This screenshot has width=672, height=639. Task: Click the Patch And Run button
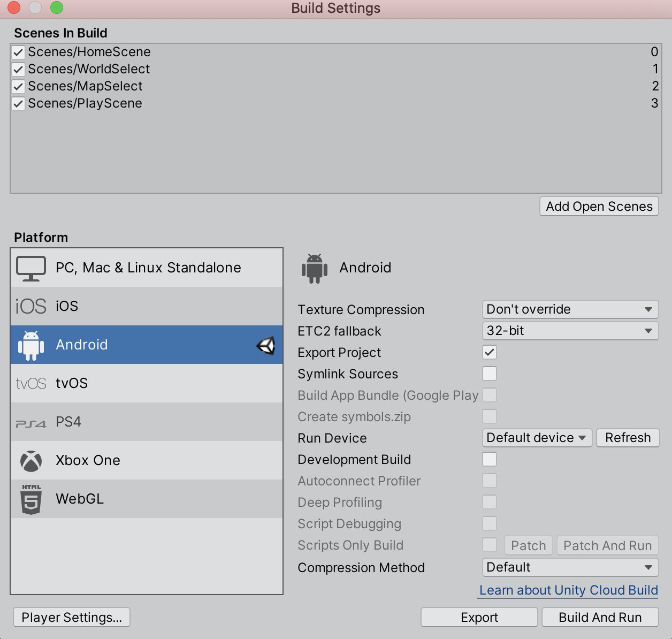[x=608, y=546]
